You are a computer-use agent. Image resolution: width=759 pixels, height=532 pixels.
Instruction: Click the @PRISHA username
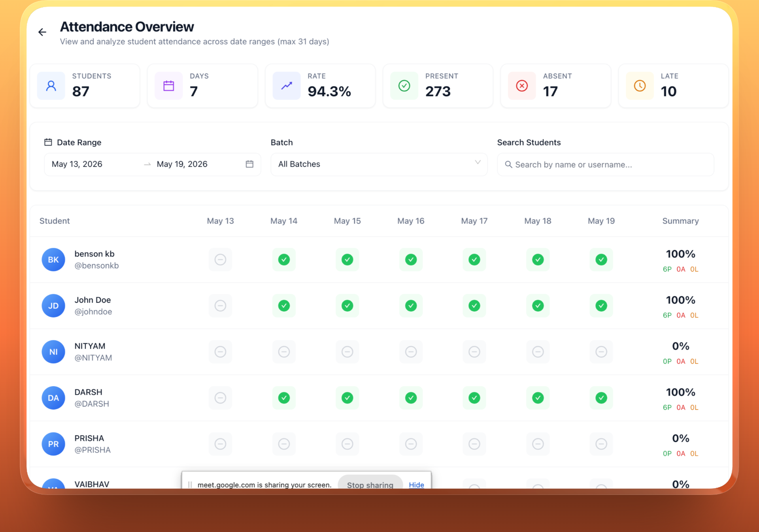coord(93,450)
